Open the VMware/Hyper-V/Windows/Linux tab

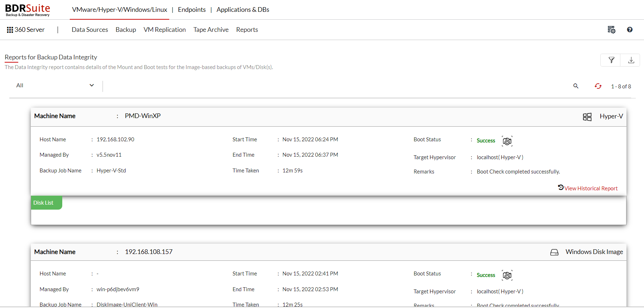tap(119, 10)
